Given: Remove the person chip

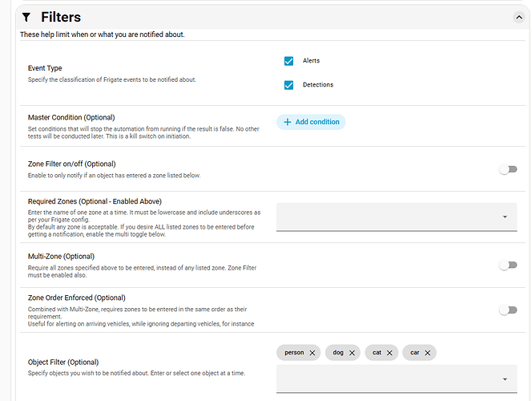Looking at the screenshot, I should [x=312, y=353].
